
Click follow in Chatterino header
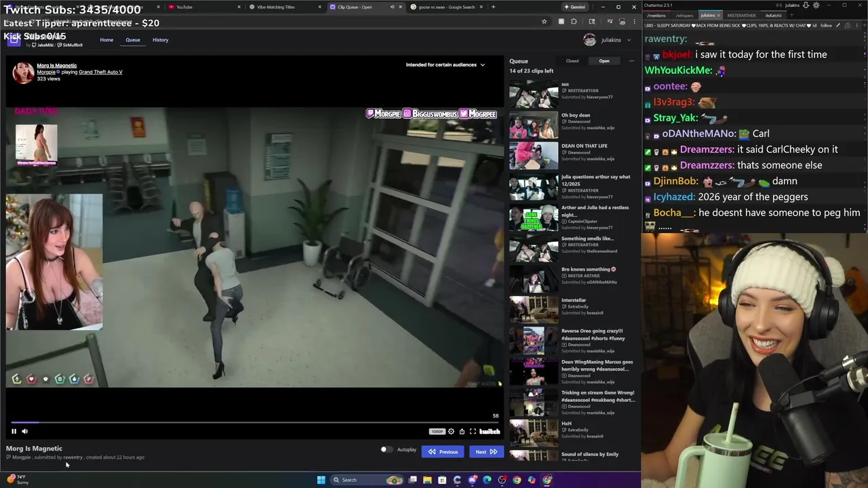click(x=826, y=26)
